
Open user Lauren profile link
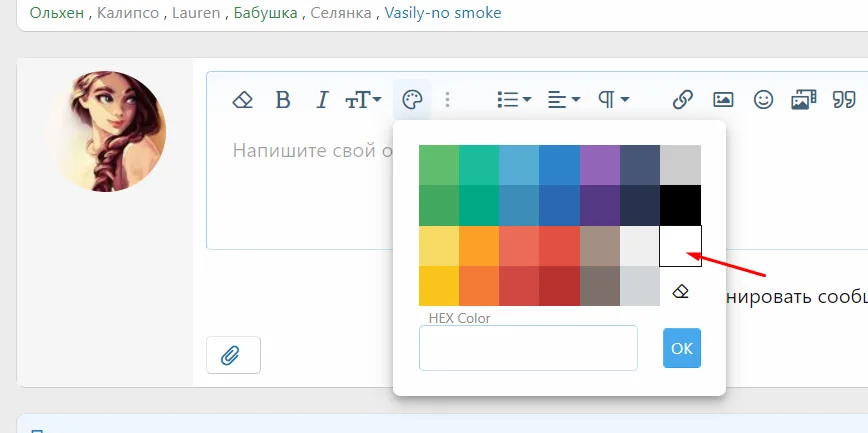(x=196, y=13)
